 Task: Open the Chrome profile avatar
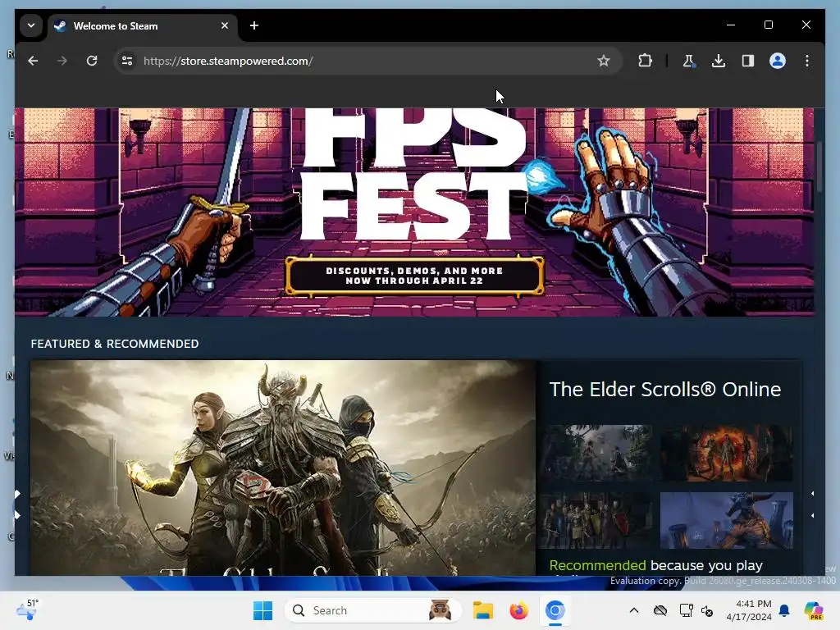click(778, 61)
